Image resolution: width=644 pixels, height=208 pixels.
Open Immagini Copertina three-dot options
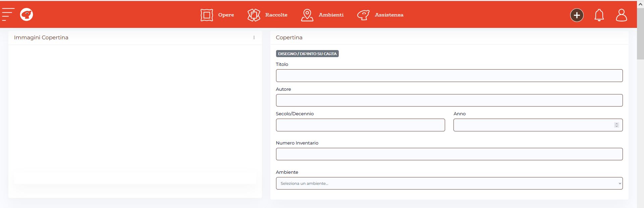coord(254,38)
